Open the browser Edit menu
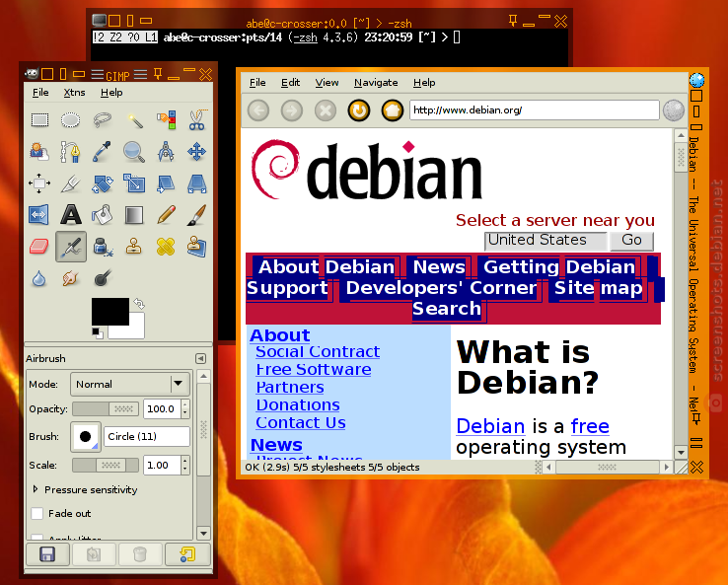728x585 pixels. (x=290, y=82)
